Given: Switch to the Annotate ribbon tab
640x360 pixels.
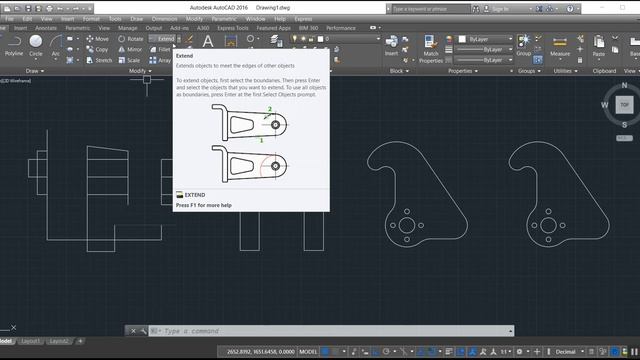Looking at the screenshot, I should pyautogui.click(x=46, y=28).
